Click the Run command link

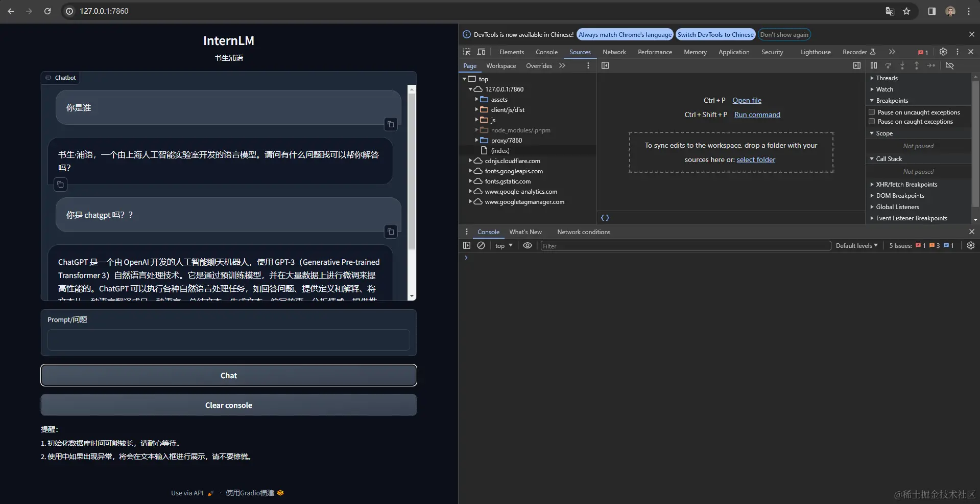[757, 114]
